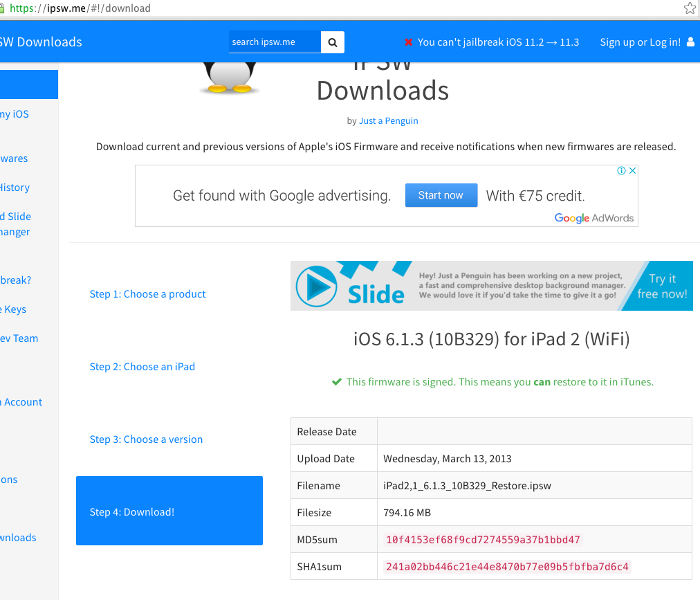700x600 pixels.
Task: Select Step 4: Download! tab
Action: coord(169,511)
